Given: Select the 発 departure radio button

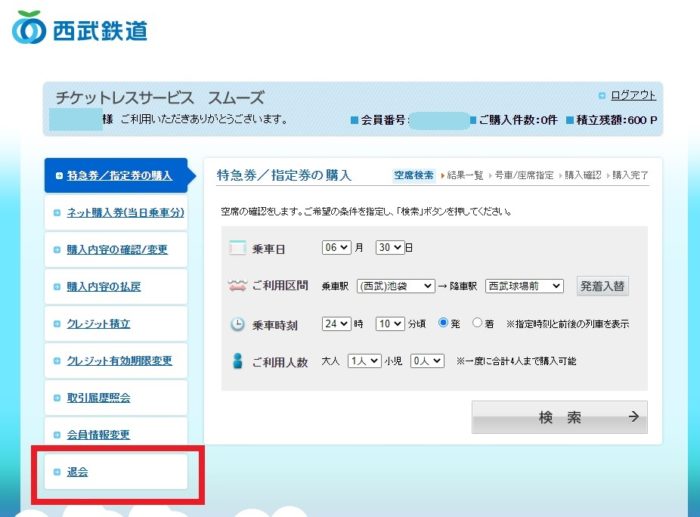Looking at the screenshot, I should [x=444, y=324].
